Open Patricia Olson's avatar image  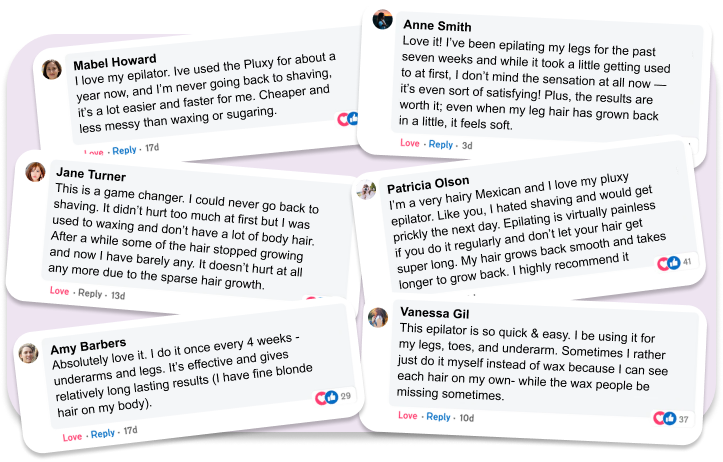pyautogui.click(x=367, y=190)
